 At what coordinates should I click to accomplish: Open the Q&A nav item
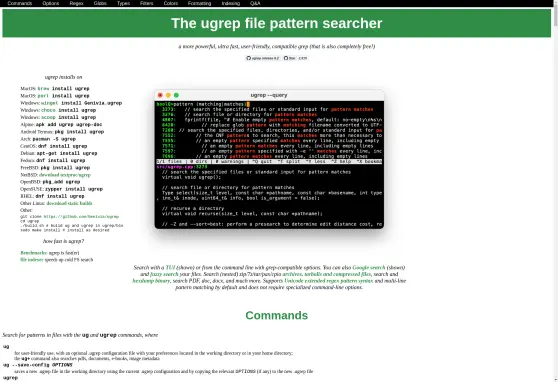(255, 3)
